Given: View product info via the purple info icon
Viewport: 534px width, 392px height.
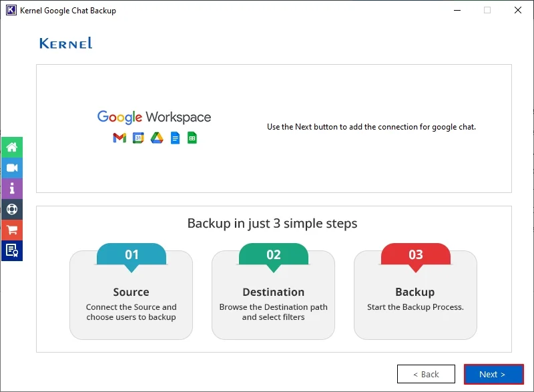Looking at the screenshot, I should point(12,188).
